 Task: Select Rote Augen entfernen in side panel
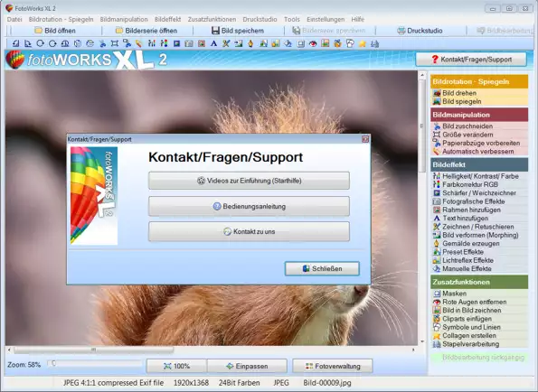(x=474, y=302)
